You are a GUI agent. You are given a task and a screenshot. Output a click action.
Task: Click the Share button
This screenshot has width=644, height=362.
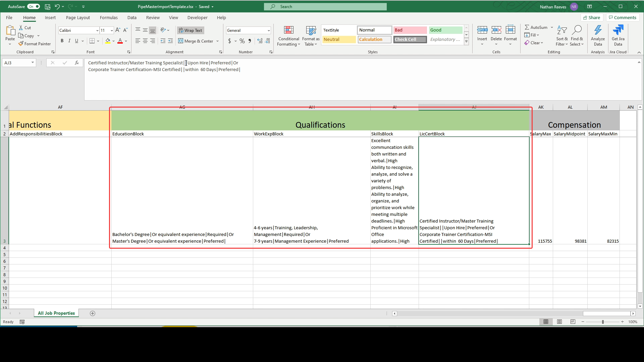[592, 18]
